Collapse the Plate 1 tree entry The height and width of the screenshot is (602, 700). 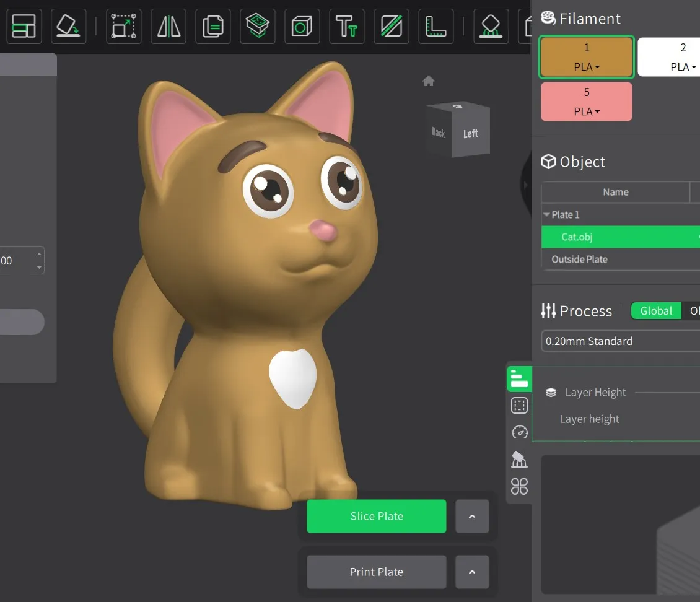[548, 214]
